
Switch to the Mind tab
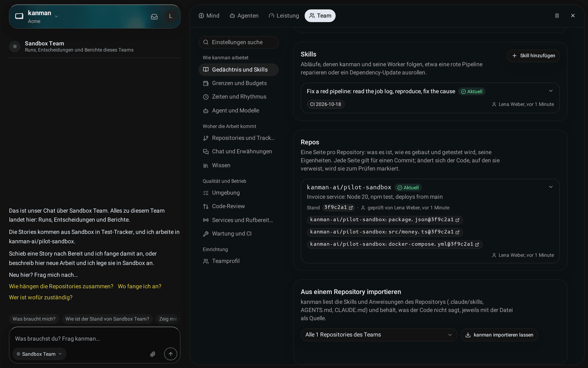[209, 16]
